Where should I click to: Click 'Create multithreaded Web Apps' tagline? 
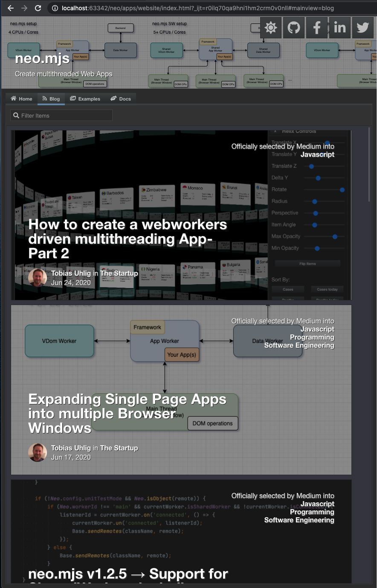64,74
